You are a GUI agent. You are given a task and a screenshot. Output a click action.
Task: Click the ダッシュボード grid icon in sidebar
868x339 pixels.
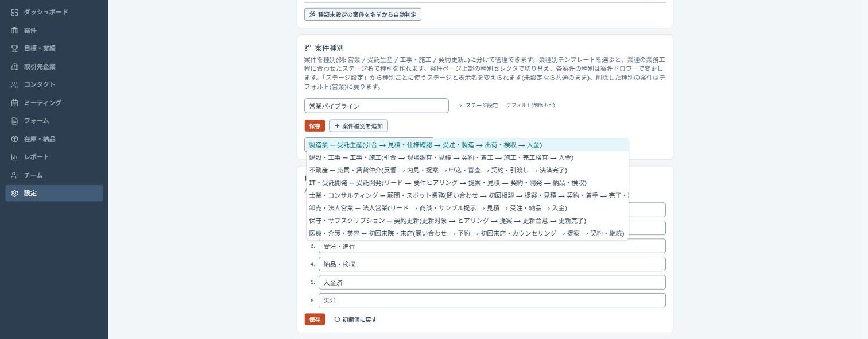click(x=15, y=12)
